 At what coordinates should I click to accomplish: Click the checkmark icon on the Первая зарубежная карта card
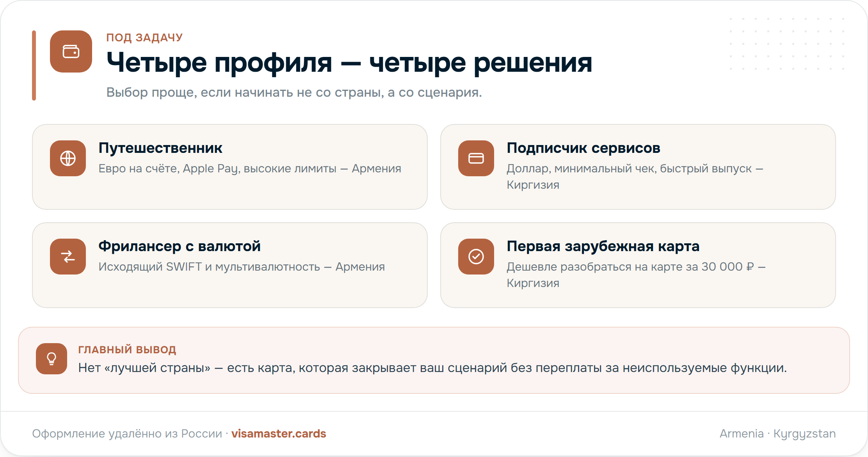tap(476, 257)
